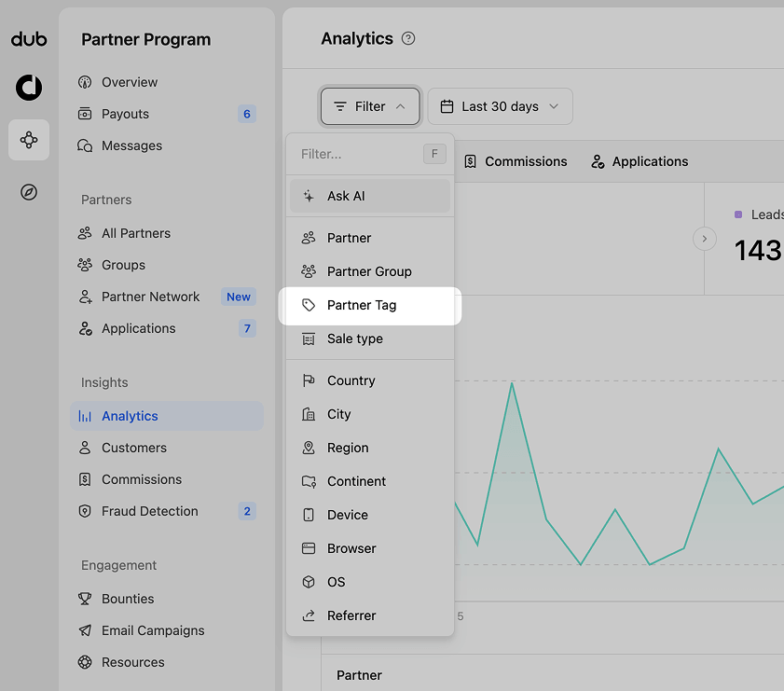The height and width of the screenshot is (691, 784).
Task: Open the Last 30 days date dropdown
Action: pyautogui.click(x=500, y=106)
